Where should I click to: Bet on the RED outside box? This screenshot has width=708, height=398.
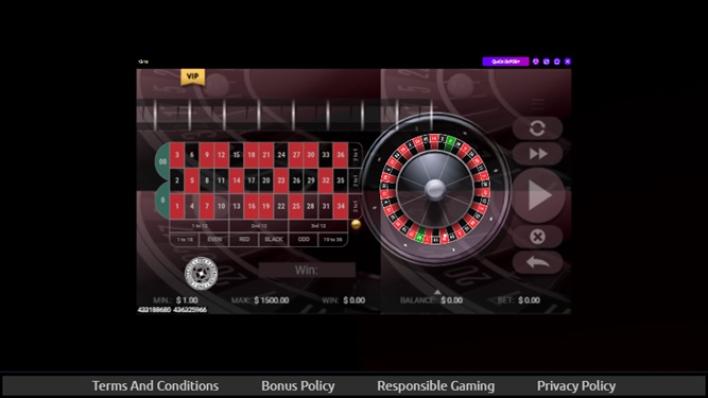tap(244, 239)
